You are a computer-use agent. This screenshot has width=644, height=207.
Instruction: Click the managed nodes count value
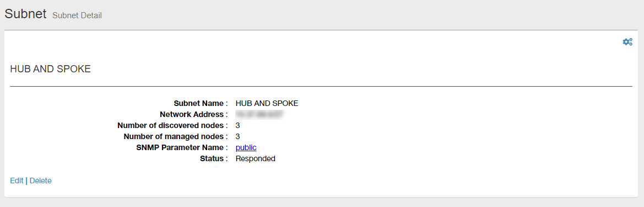point(238,136)
